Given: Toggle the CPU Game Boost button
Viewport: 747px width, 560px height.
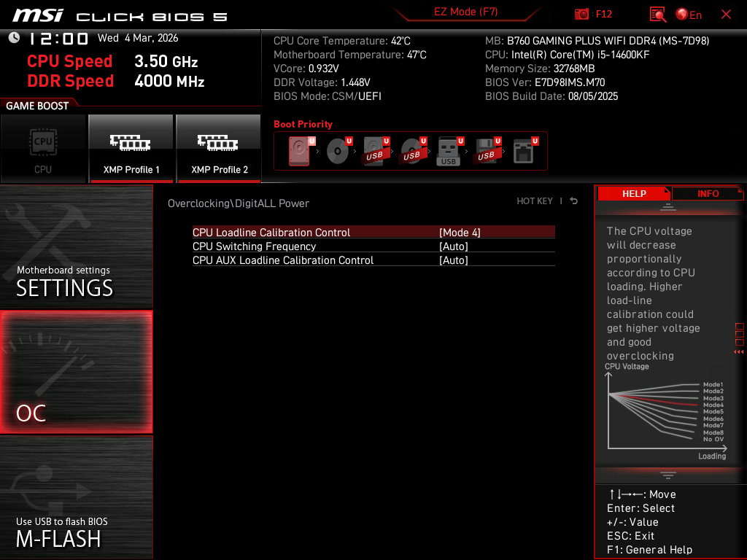Looking at the screenshot, I should [43, 149].
